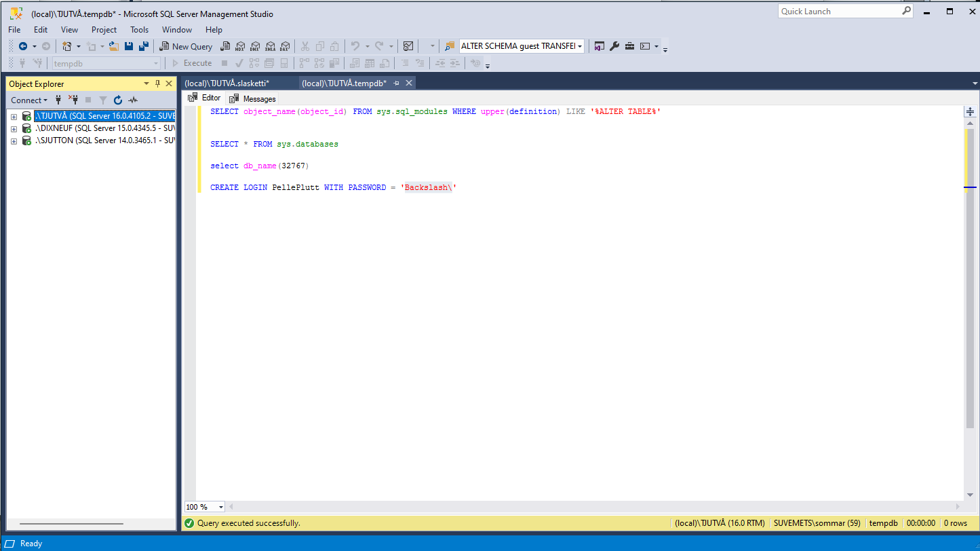The height and width of the screenshot is (551, 980).
Task: Open the Window menu
Action: coord(176,30)
